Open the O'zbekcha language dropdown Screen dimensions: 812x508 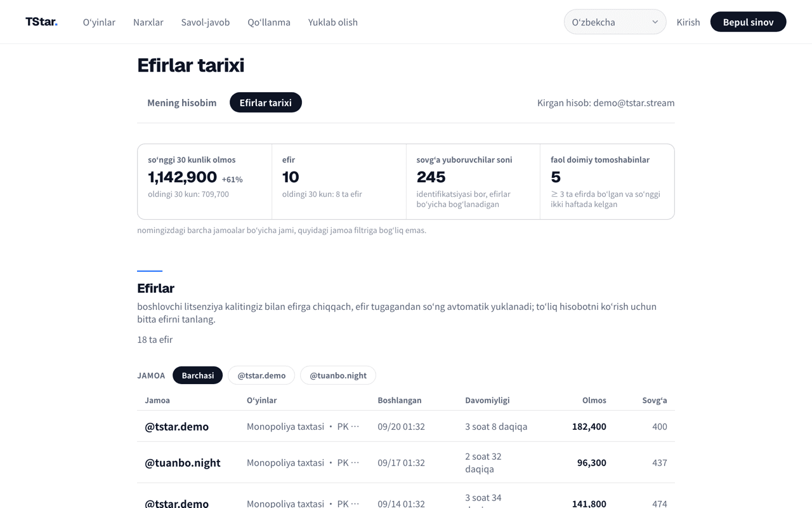pos(615,22)
